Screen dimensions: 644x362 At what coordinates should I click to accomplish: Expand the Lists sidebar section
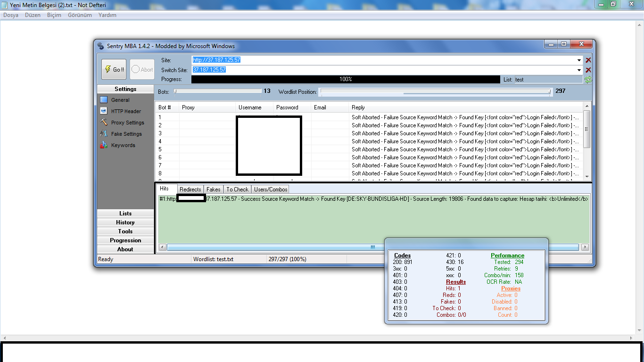(125, 214)
